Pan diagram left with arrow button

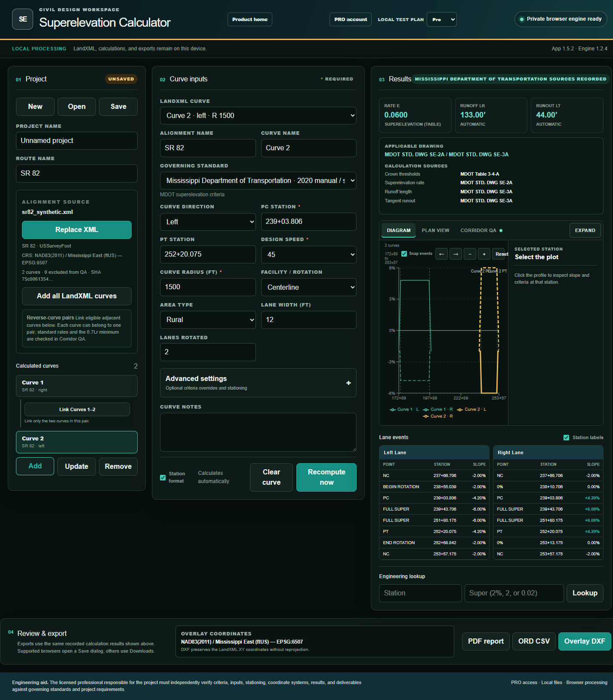point(441,254)
